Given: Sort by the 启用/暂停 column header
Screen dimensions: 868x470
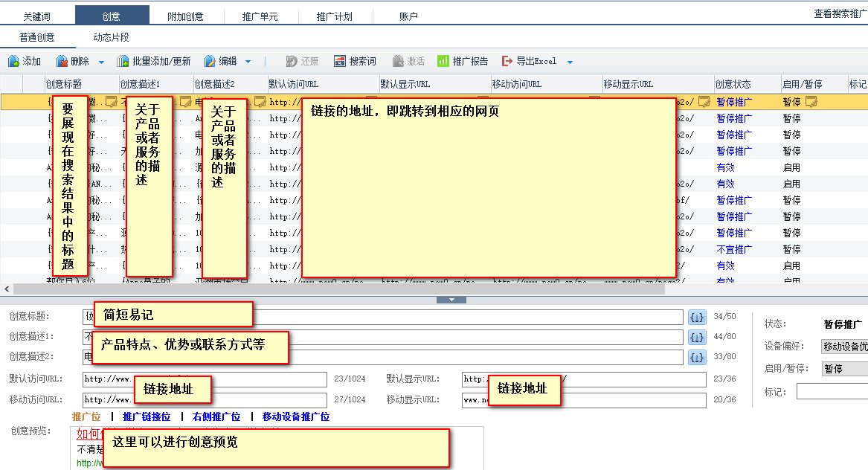Looking at the screenshot, I should pyautogui.click(x=814, y=83).
